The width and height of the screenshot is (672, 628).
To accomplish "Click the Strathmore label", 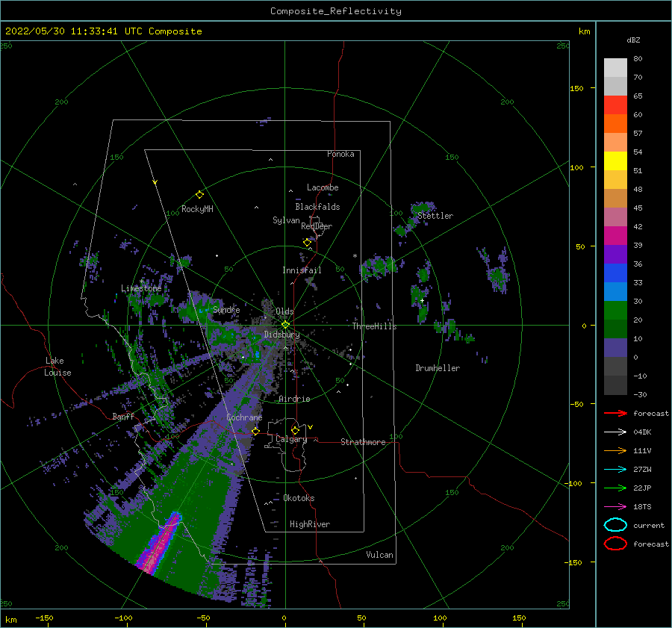I will (x=363, y=442).
